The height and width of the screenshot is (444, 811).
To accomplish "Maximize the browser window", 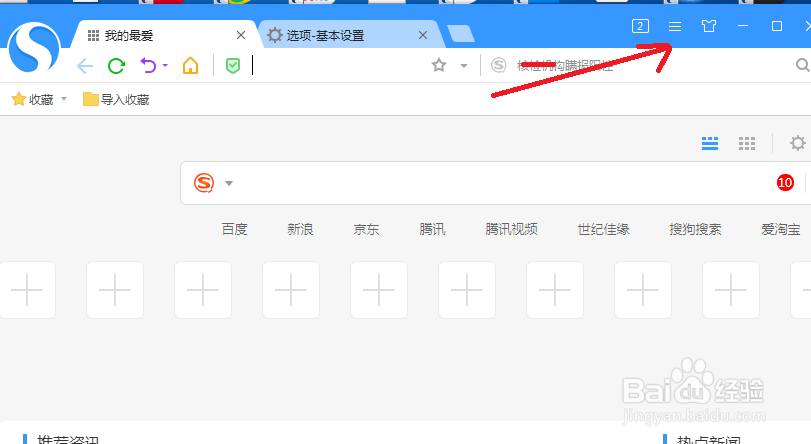I will pyautogui.click(x=777, y=26).
